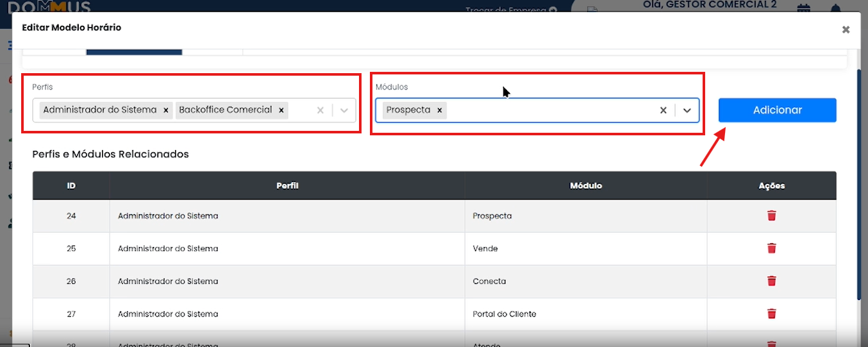Click trash icon for Vende module row
The height and width of the screenshot is (347, 868).
[x=771, y=248]
